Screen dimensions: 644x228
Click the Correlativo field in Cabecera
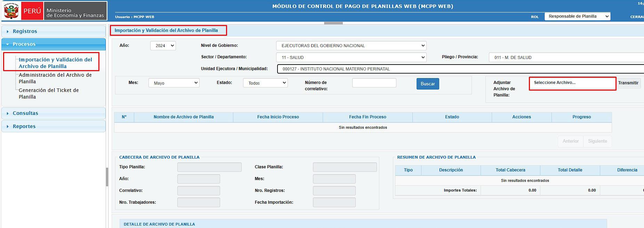(199, 191)
